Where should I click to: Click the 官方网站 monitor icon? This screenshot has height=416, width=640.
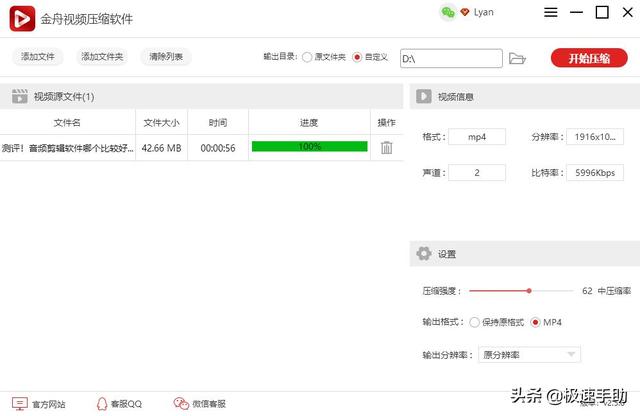tap(20, 404)
